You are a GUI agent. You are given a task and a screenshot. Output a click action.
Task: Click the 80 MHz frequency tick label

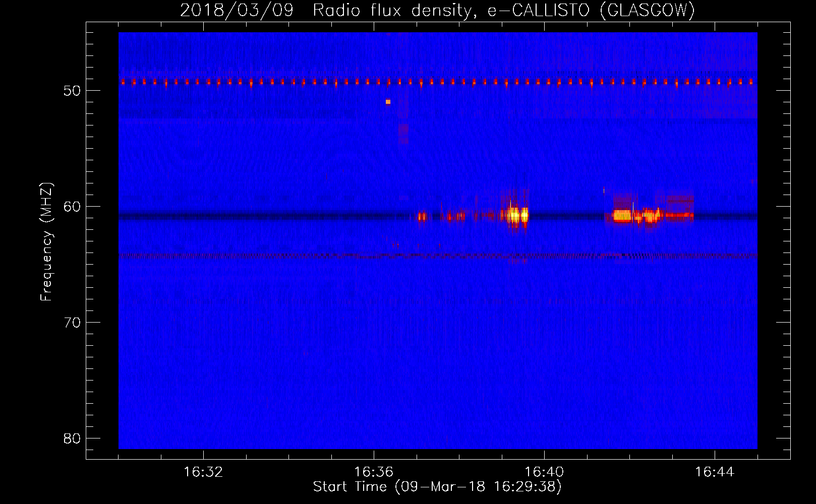(72, 438)
